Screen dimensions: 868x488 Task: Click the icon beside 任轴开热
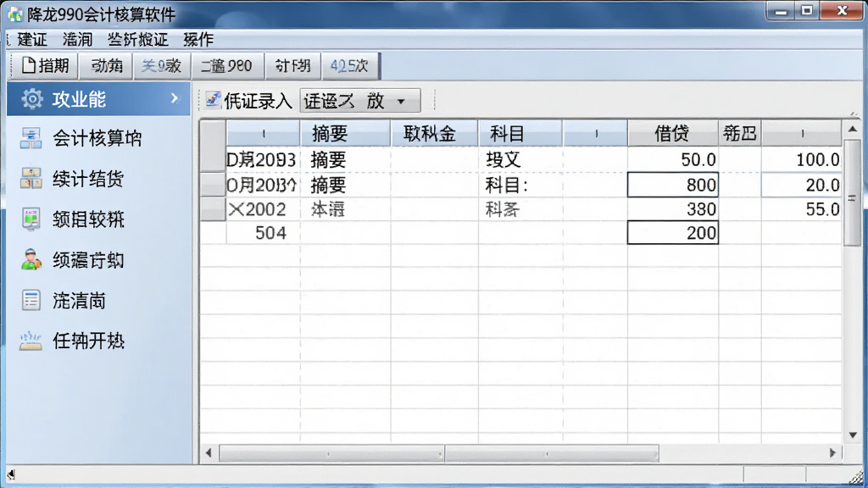(31, 341)
